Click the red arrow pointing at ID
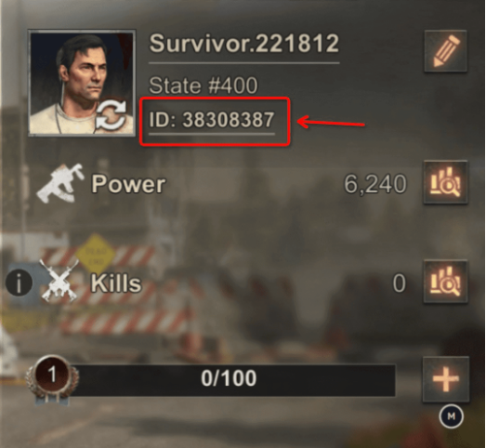Image resolution: width=486 pixels, height=448 pixels. [331, 122]
